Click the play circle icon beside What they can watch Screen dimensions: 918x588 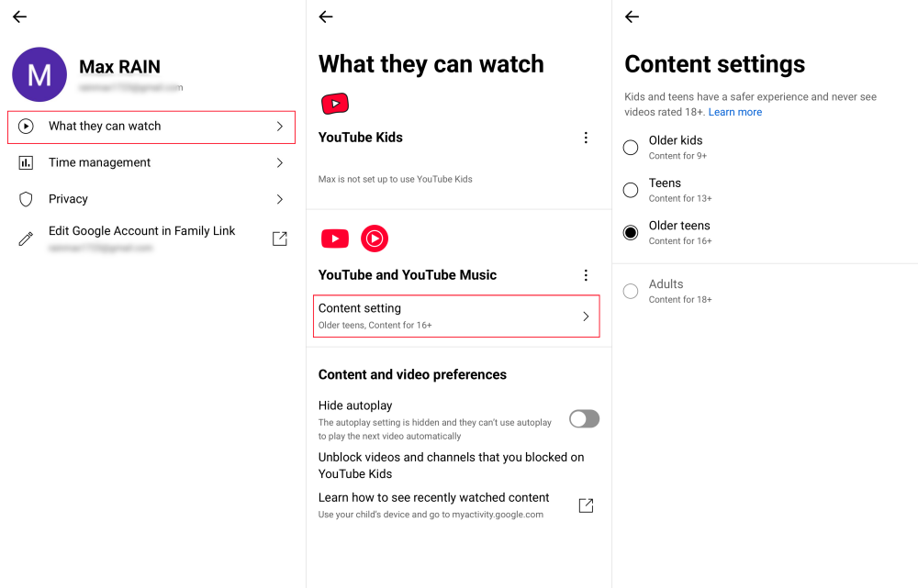pyautogui.click(x=26, y=127)
